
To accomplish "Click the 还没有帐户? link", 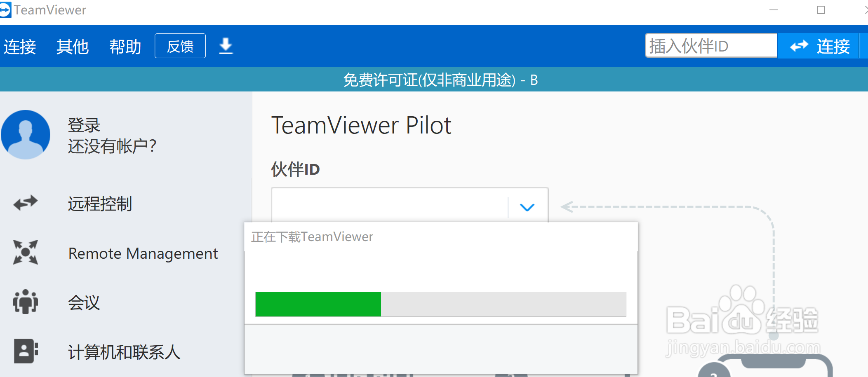I will [112, 146].
